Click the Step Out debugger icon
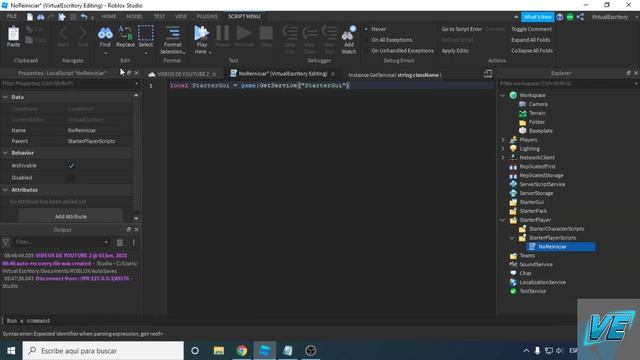 (x=329, y=33)
